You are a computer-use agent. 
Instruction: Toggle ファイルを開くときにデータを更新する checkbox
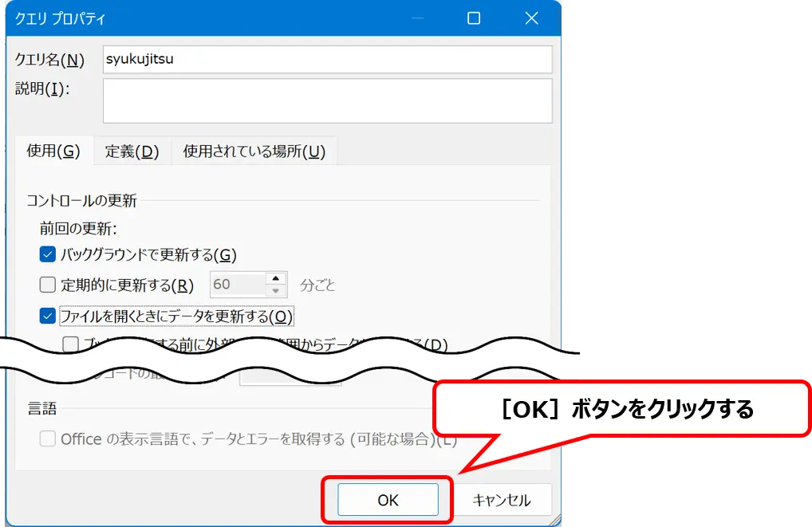48,316
